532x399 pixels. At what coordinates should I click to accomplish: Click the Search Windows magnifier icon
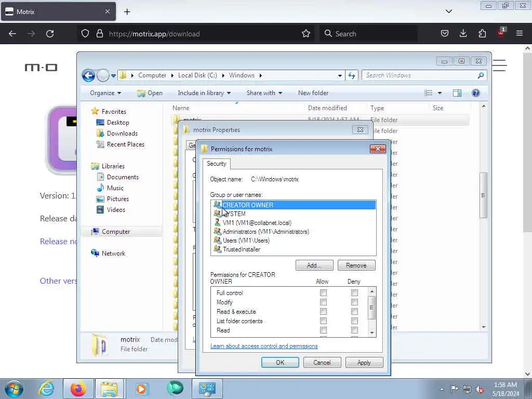(481, 75)
